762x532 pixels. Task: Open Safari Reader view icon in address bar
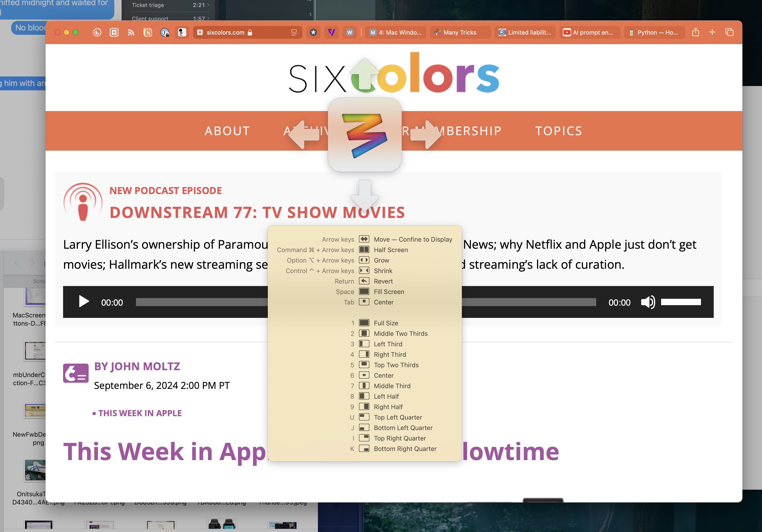pos(294,32)
